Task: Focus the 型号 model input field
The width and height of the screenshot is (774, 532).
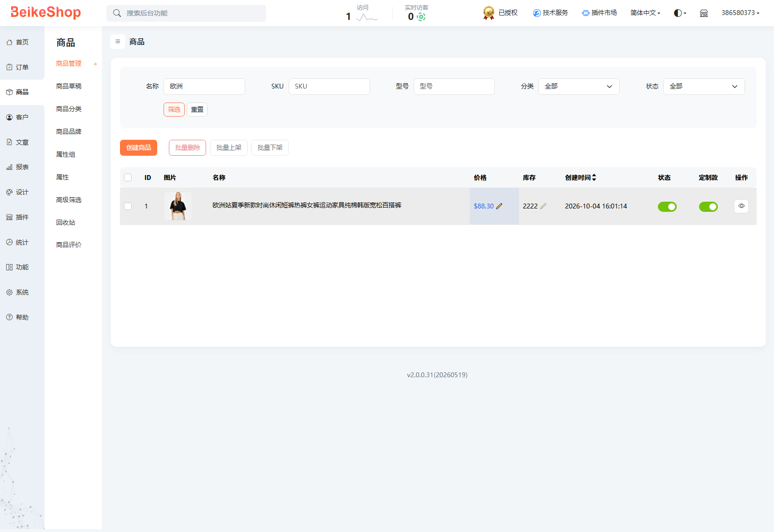Action: tap(454, 87)
